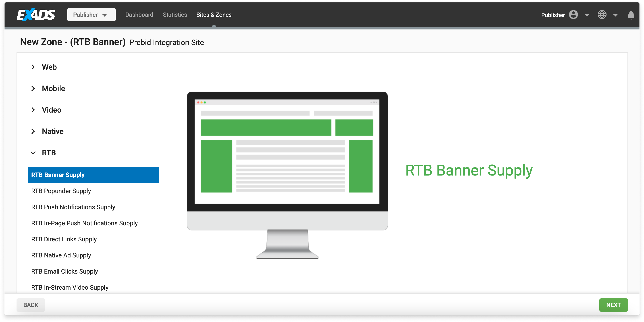Click the RTB category label

(x=49, y=153)
